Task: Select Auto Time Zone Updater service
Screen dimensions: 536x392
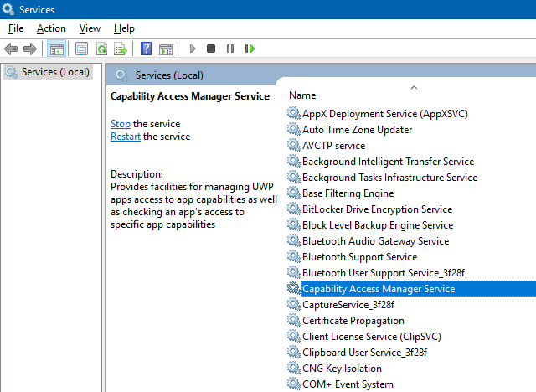Action: [358, 130]
